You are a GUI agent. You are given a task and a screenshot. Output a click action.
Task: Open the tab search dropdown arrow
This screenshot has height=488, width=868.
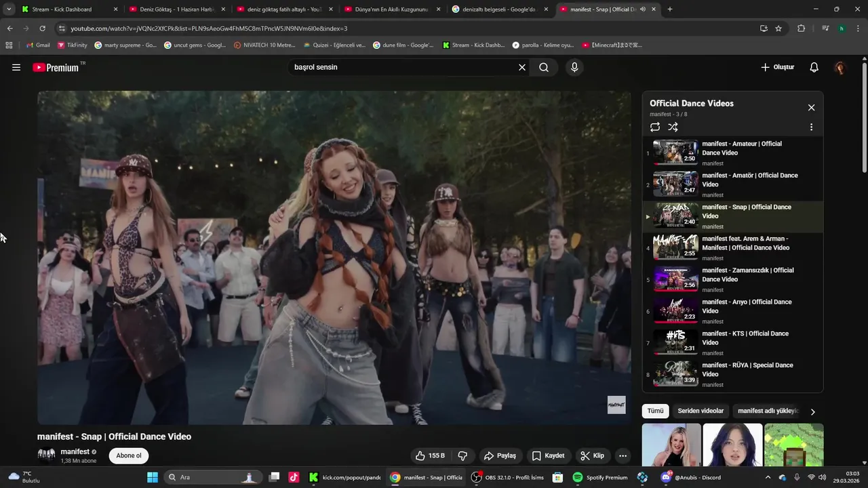pyautogui.click(x=9, y=9)
